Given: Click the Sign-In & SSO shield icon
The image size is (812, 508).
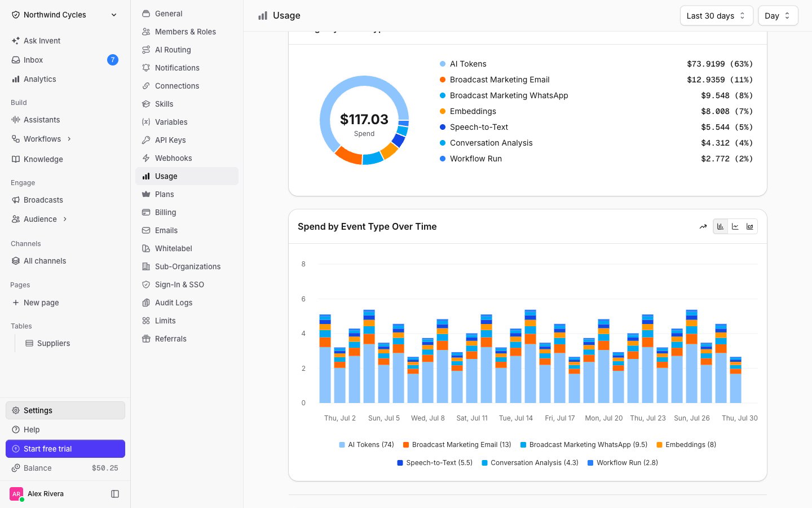Looking at the screenshot, I should pos(146,284).
